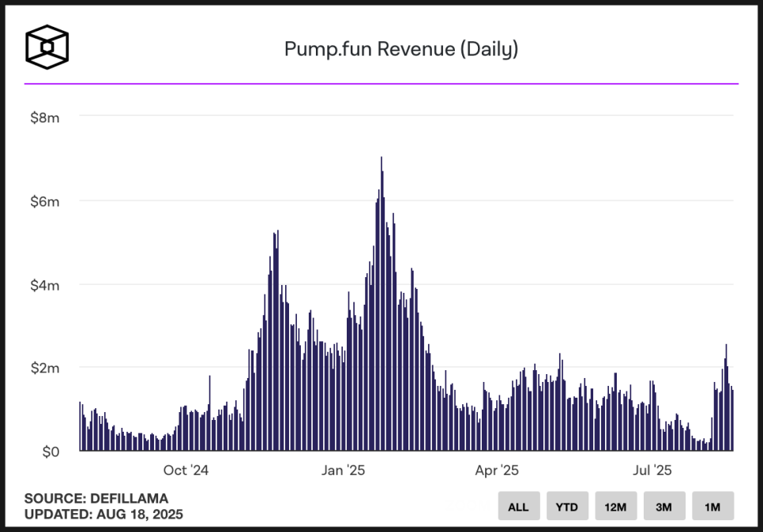Show the 12M time range
The height and width of the screenshot is (532, 763).
[615, 506]
